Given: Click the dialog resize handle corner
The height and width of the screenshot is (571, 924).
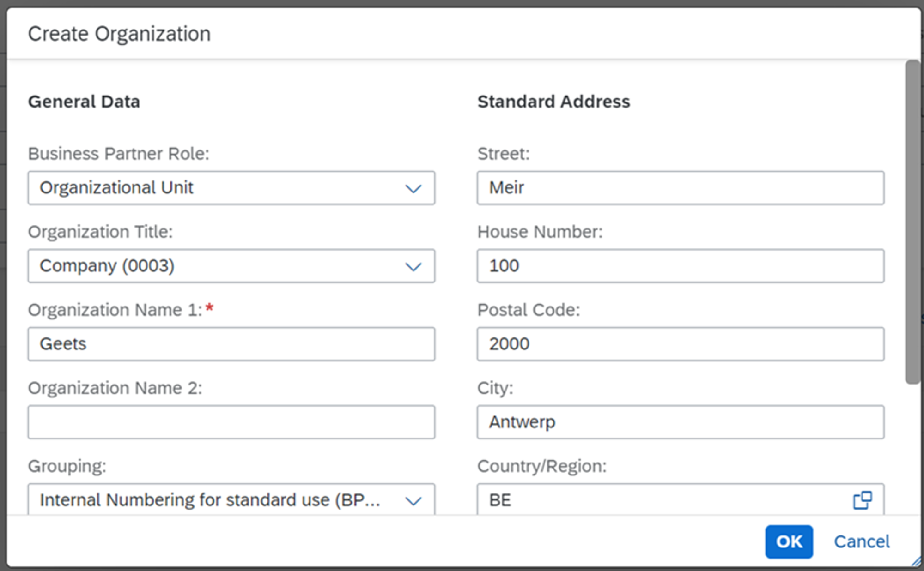Looking at the screenshot, I should coord(916,562).
